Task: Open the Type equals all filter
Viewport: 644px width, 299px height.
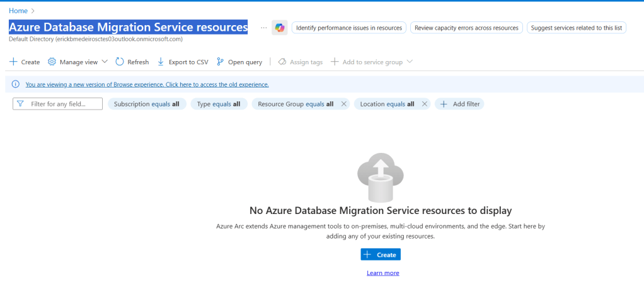Action: (x=218, y=104)
